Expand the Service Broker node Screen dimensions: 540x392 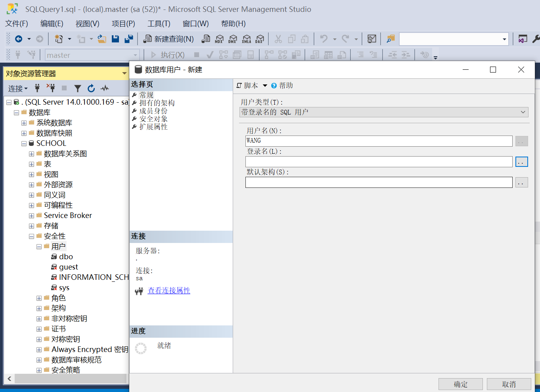pyautogui.click(x=31, y=216)
